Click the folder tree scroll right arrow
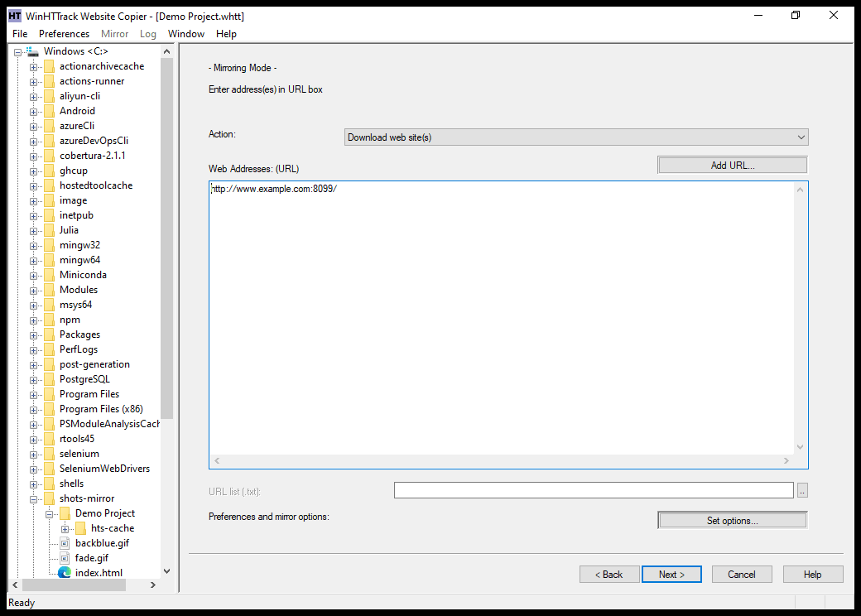This screenshot has height=616, width=861. click(153, 585)
